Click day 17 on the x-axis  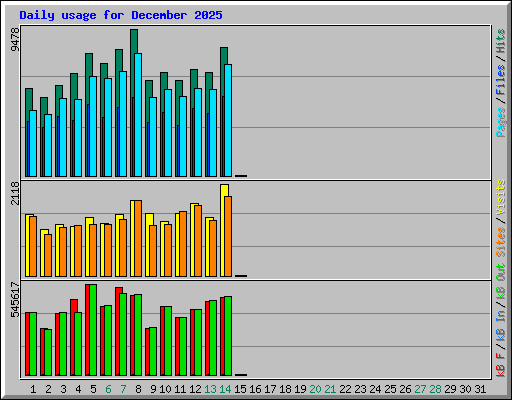270,389
